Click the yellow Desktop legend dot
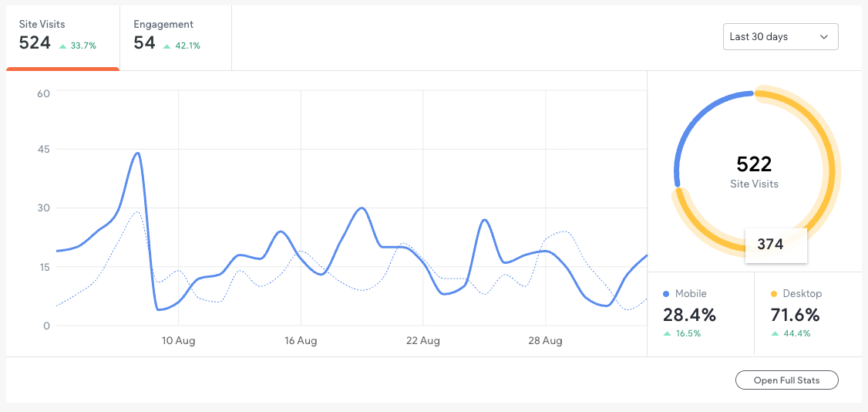The width and height of the screenshot is (868, 412). click(x=774, y=294)
